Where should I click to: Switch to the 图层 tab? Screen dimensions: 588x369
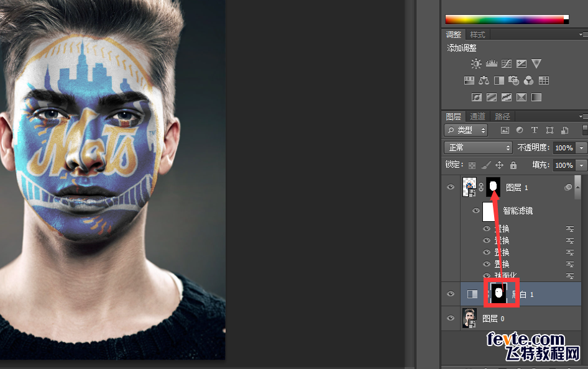point(453,117)
